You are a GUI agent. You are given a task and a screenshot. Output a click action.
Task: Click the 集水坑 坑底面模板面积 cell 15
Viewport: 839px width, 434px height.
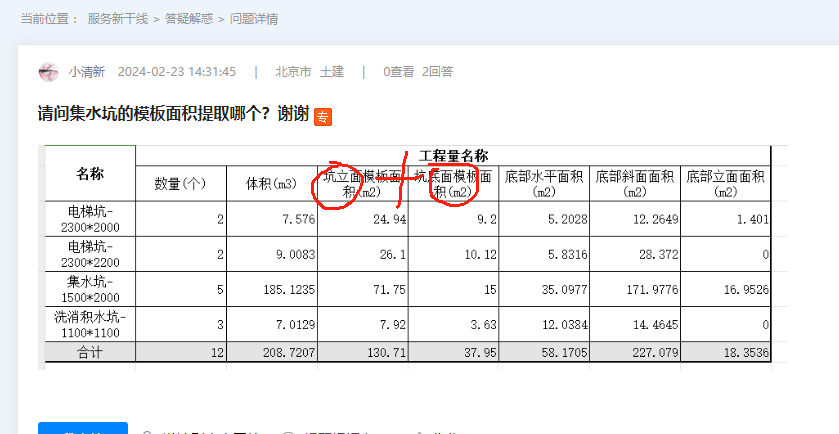(x=454, y=289)
